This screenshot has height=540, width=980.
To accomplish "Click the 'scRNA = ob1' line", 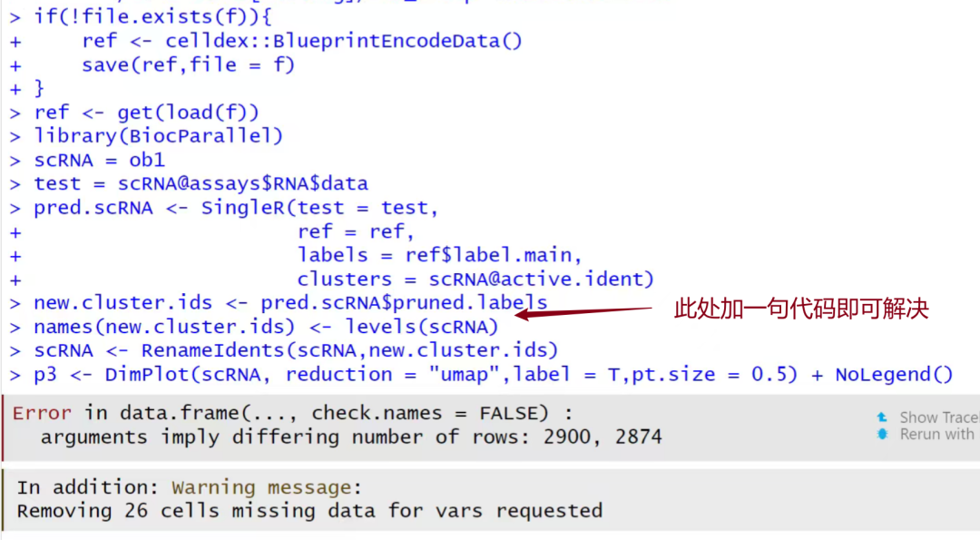I will click(x=100, y=160).
